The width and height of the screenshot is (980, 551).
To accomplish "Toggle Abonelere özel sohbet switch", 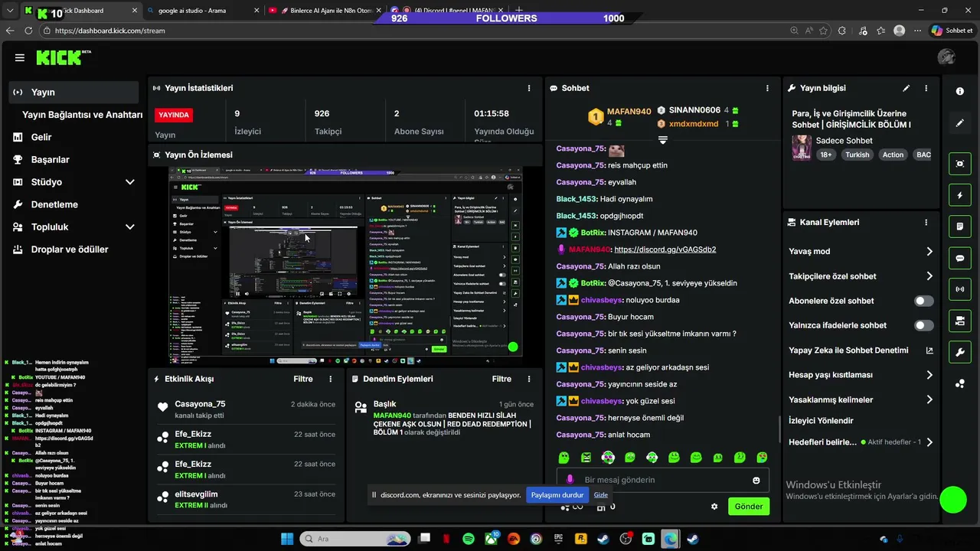I will click(924, 301).
